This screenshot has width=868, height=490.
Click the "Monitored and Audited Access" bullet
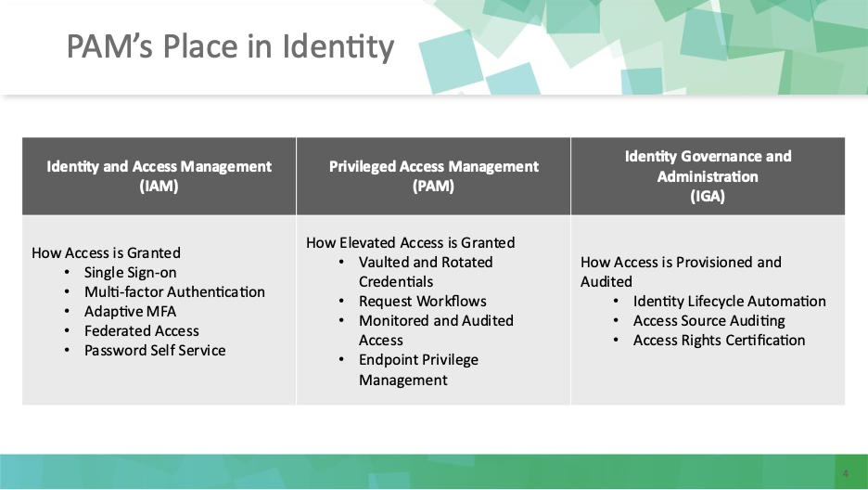[x=436, y=330]
